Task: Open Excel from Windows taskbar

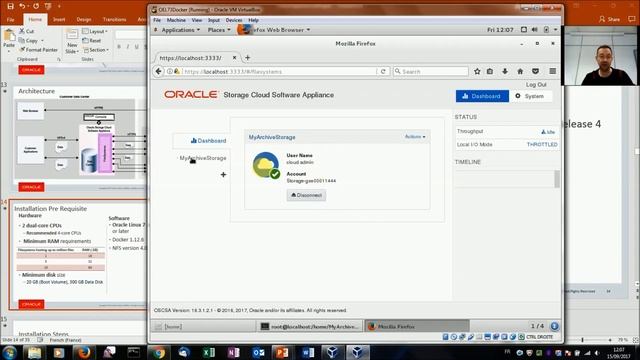Action: [x=209, y=352]
